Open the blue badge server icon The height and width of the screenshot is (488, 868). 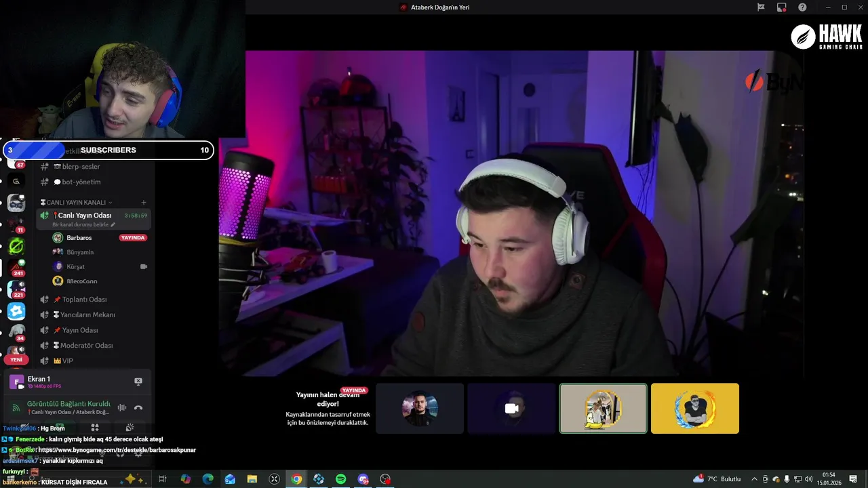click(x=16, y=311)
